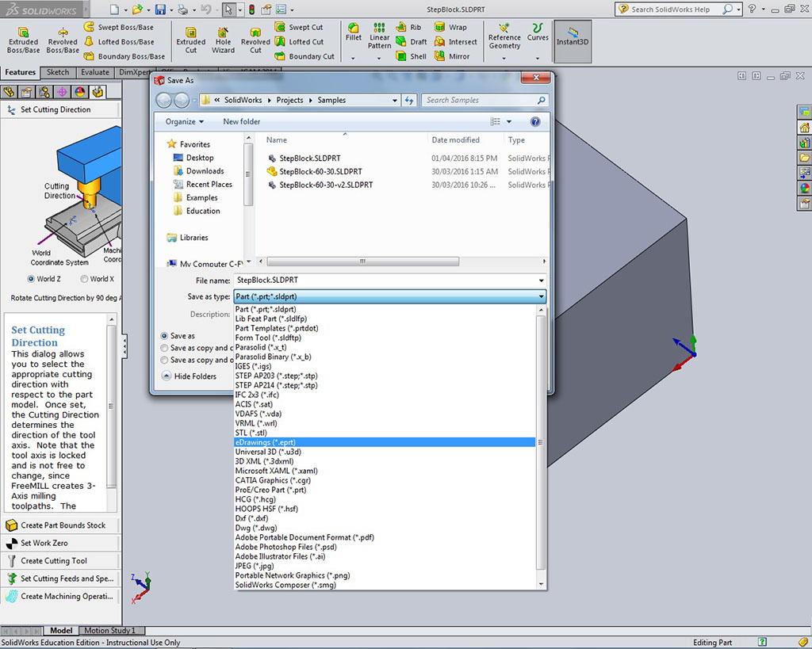This screenshot has height=649, width=812.
Task: Choose STL (*.stl) from file type list
Action: point(251,433)
